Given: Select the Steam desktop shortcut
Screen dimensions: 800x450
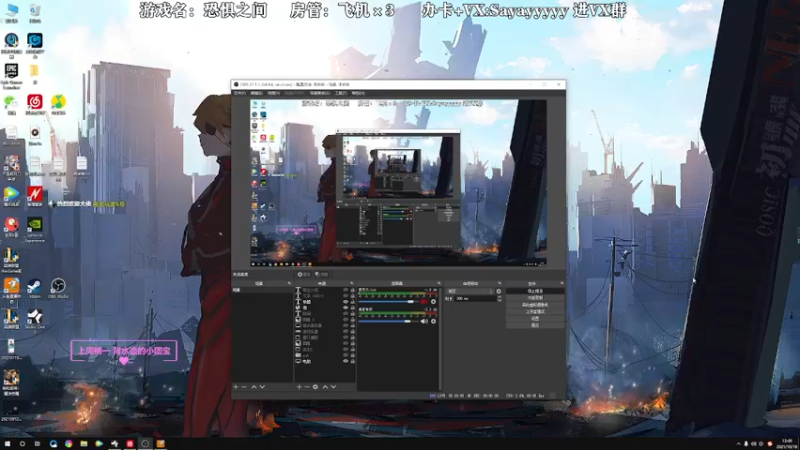Looking at the screenshot, I should tap(35, 288).
